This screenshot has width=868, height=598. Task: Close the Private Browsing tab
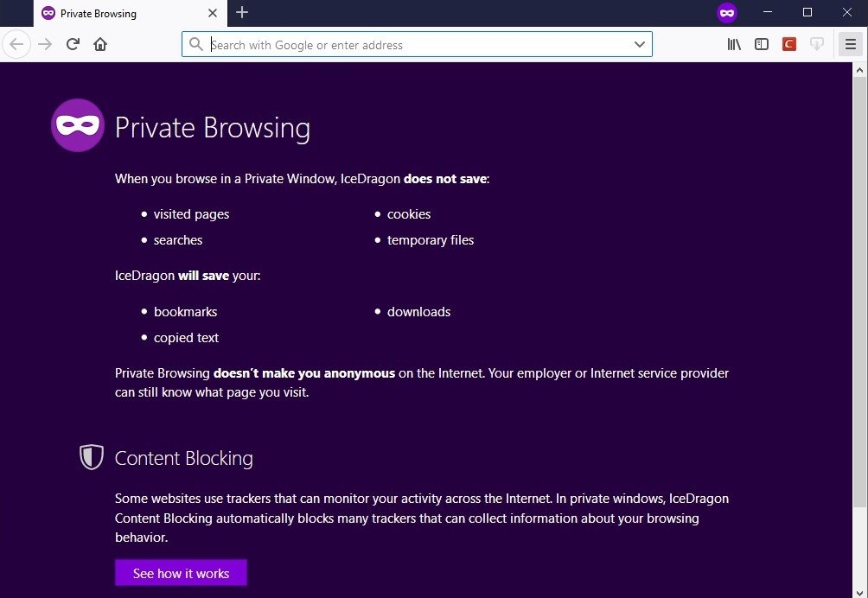tap(213, 13)
